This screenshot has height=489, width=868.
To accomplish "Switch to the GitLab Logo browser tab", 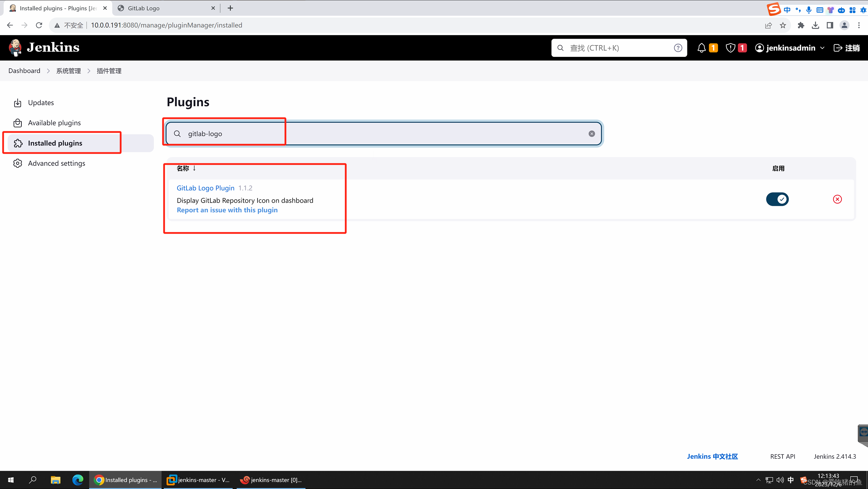I will [165, 8].
